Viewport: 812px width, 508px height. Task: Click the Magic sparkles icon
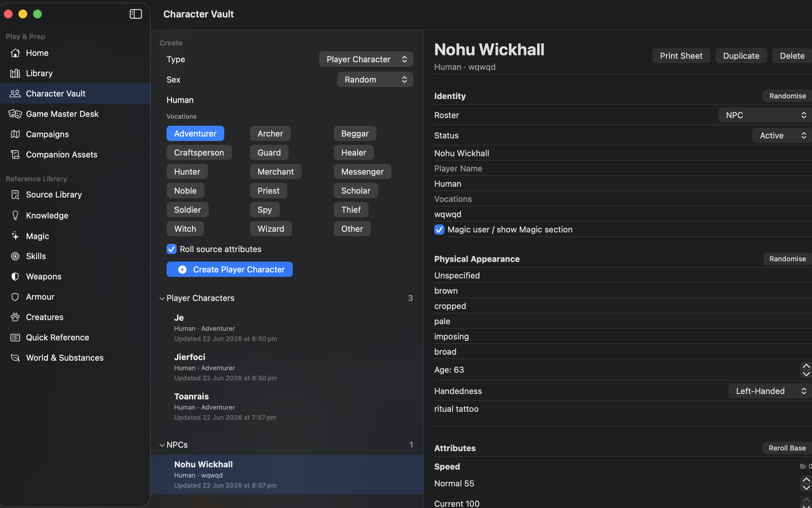pos(15,236)
